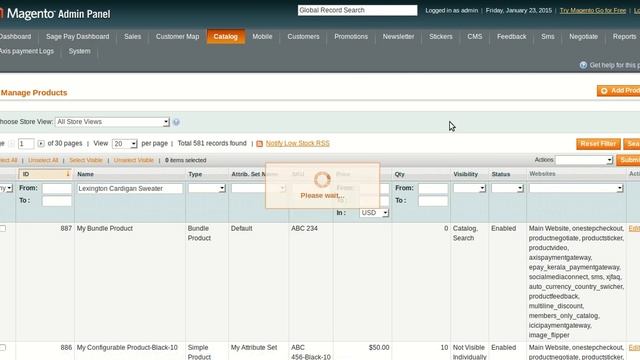This screenshot has width=640, height=360.
Task: Tick checkbox for My Bundle Product row
Action: tap(3, 229)
